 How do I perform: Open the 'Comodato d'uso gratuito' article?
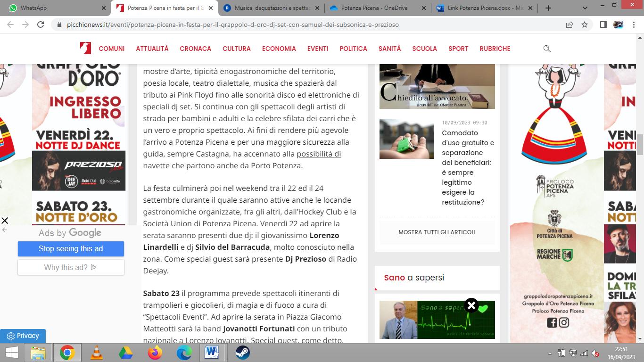tap(468, 167)
